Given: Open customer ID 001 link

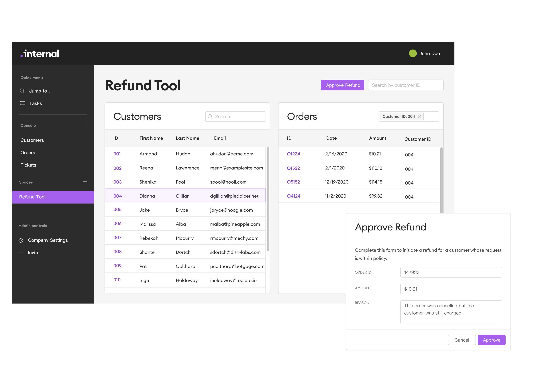Looking at the screenshot, I should [x=117, y=154].
